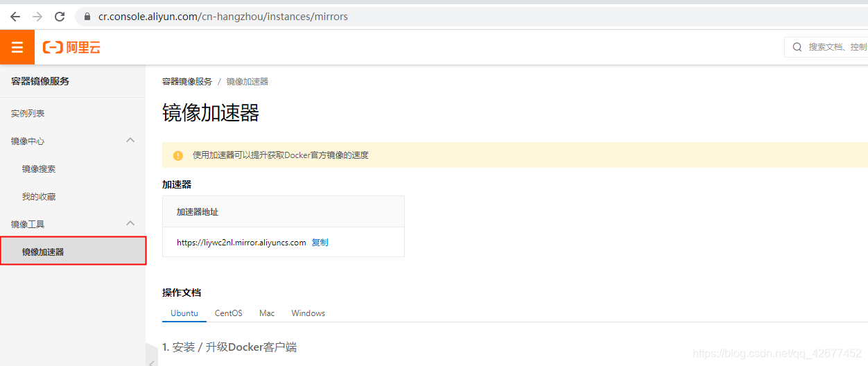868x366 pixels.
Task: Select the address bar URL field
Action: [x=471, y=17]
